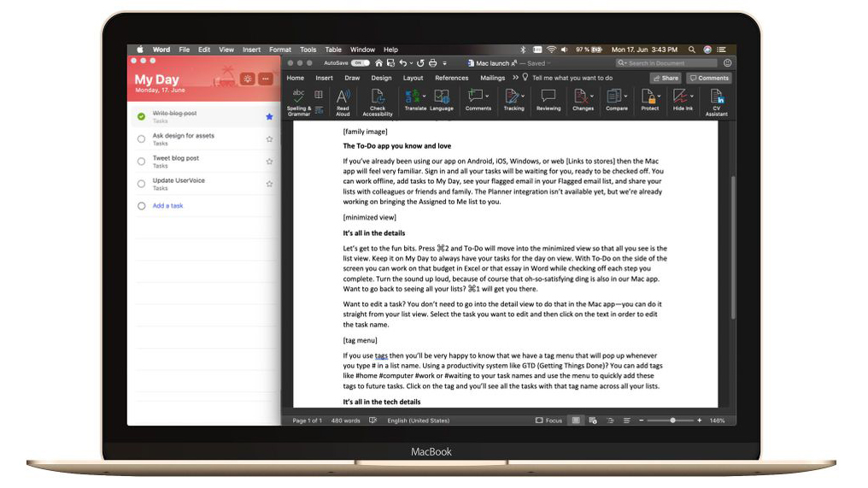
Task: Switch to Draft view in the status bar
Action: pos(626,420)
